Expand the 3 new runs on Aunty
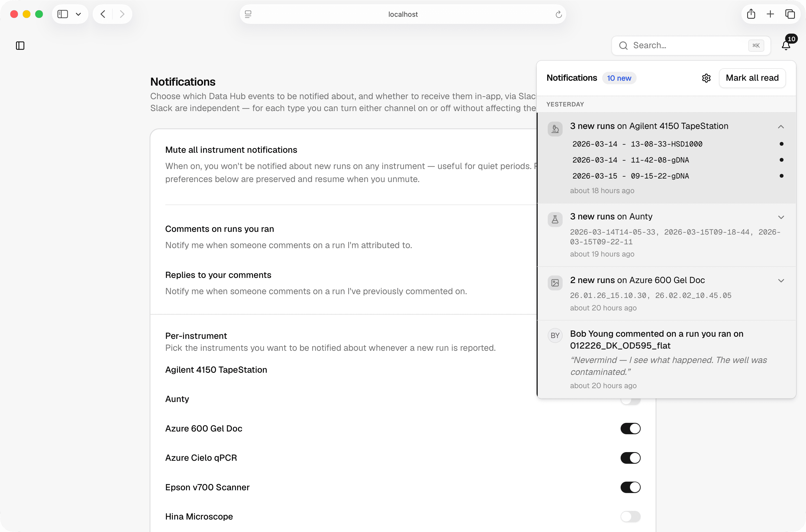The image size is (806, 532). [781, 217]
